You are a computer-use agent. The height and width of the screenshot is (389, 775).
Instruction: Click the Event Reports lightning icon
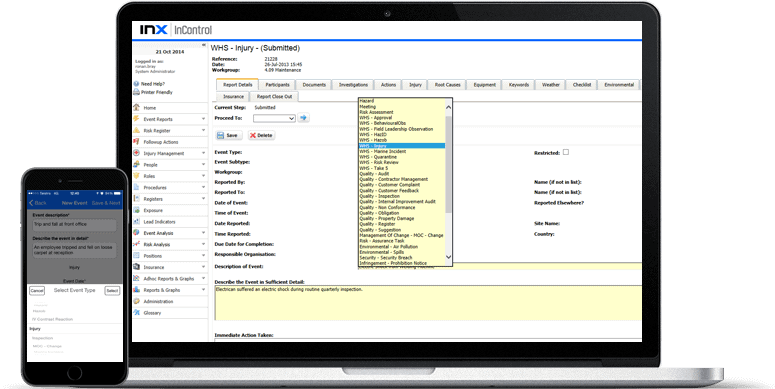[x=137, y=119]
